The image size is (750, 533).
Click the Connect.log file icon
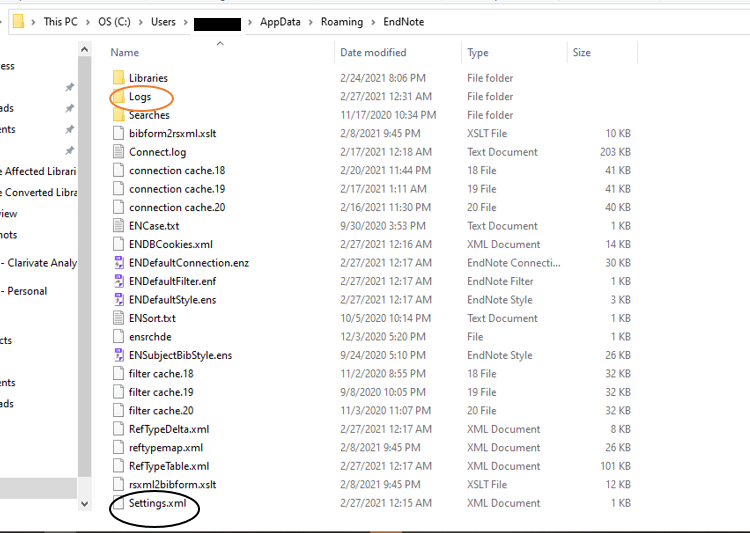(118, 152)
